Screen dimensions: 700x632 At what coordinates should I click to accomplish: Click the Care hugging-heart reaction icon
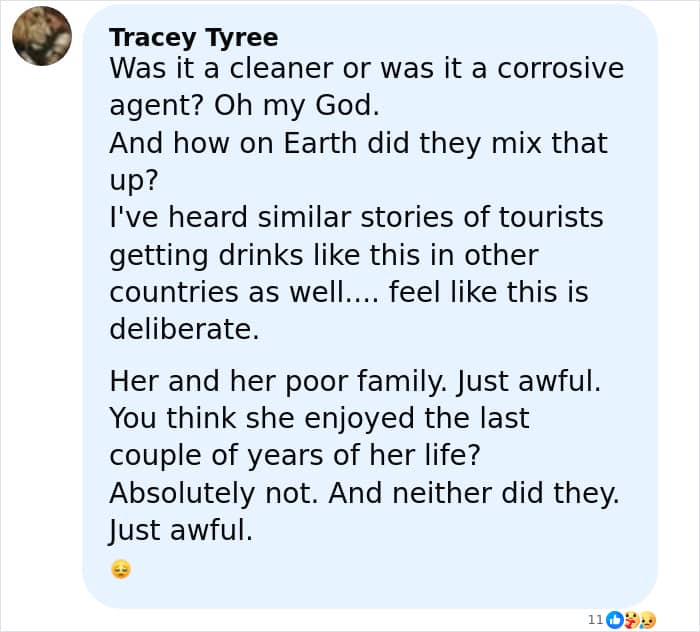pos(631,620)
